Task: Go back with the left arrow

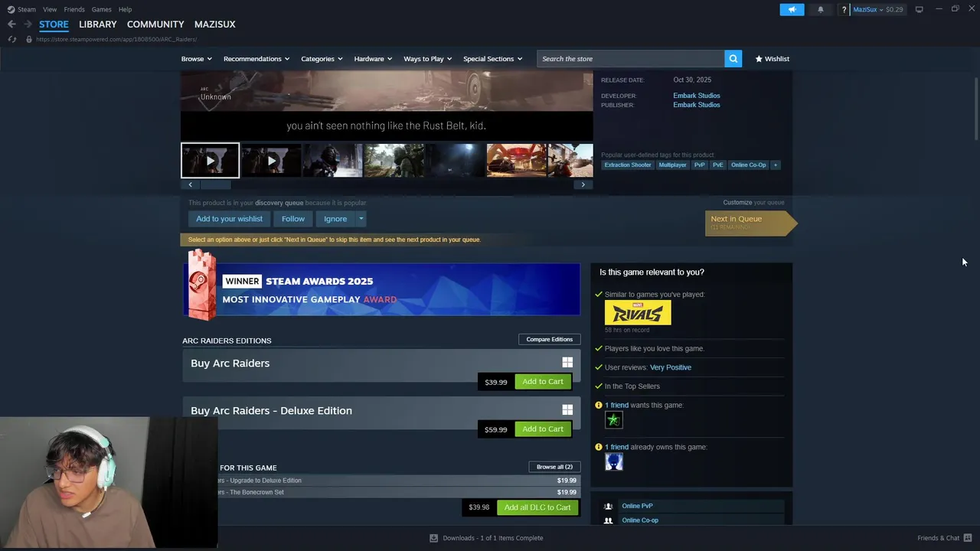Action: (x=11, y=24)
